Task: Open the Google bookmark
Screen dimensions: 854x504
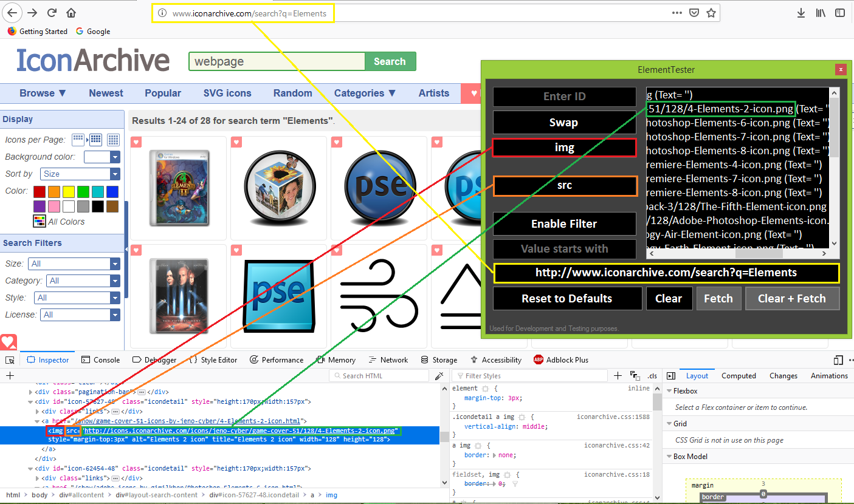Action: tap(93, 32)
